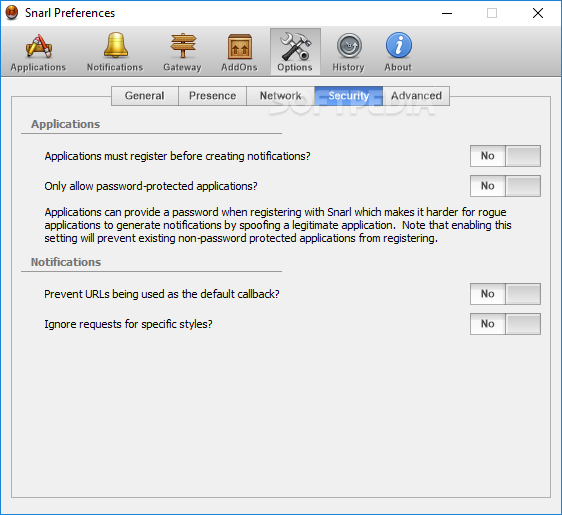Click 'Prevent URLs being used' label text
The image size is (562, 515).
click(162, 294)
